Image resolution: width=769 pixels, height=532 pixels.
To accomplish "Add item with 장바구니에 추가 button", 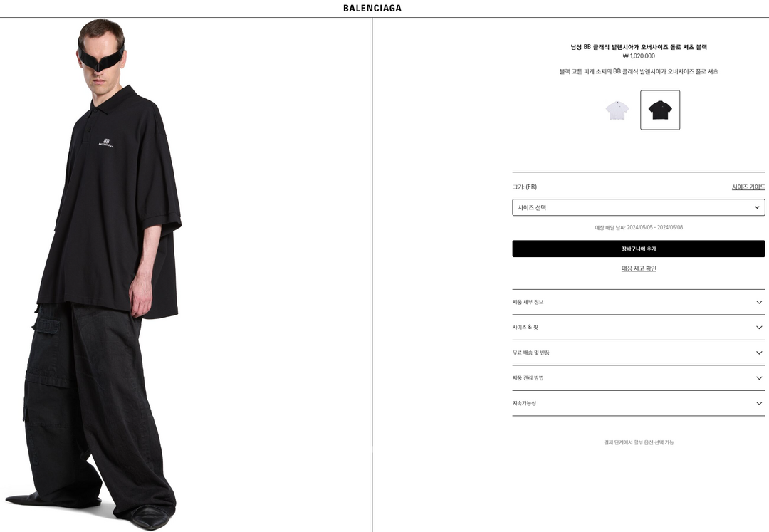I will (638, 249).
